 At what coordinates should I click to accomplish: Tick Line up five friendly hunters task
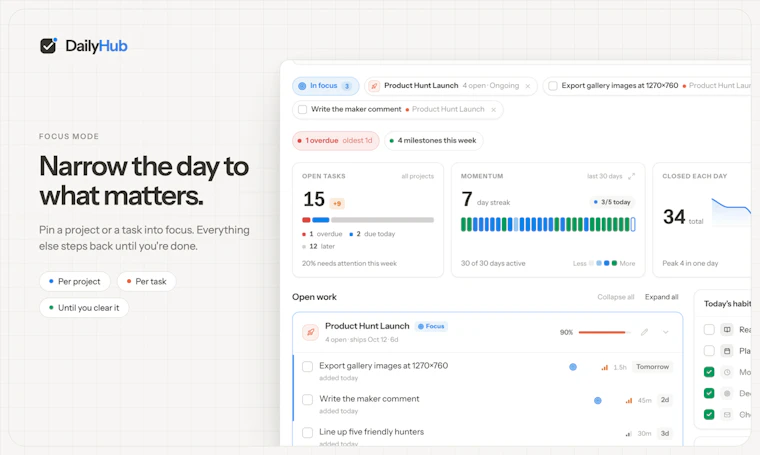[x=307, y=433]
